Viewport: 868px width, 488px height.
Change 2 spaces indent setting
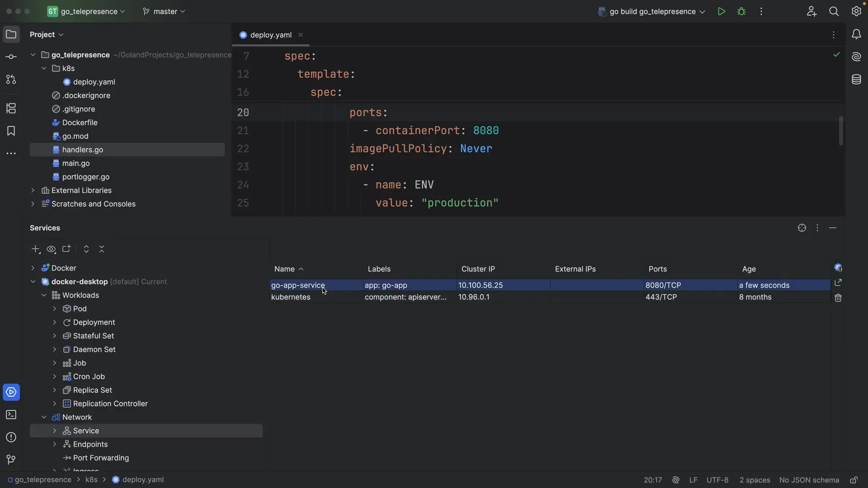(755, 480)
